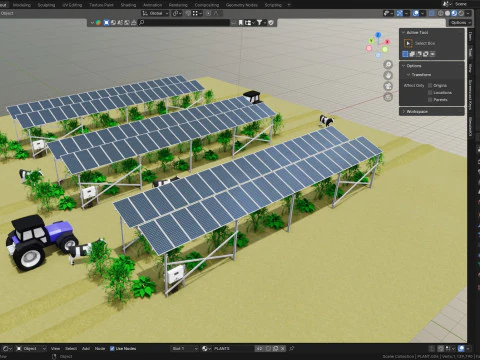Image resolution: width=480 pixels, height=360 pixels.
Task: Toggle the Use Nodes checkbox
Action: point(112,349)
